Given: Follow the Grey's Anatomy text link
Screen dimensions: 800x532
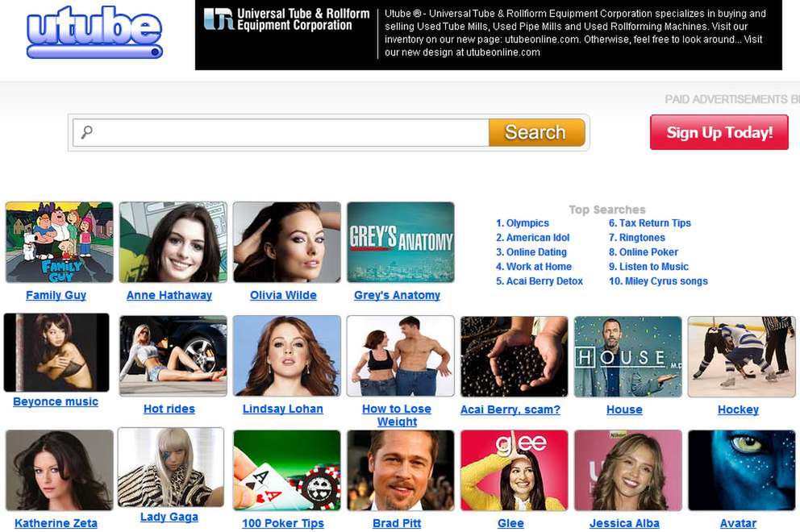Looking at the screenshot, I should click(397, 295).
